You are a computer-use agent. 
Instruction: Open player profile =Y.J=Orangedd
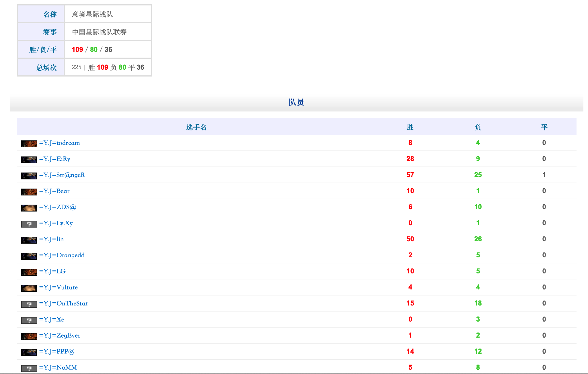tap(62, 255)
